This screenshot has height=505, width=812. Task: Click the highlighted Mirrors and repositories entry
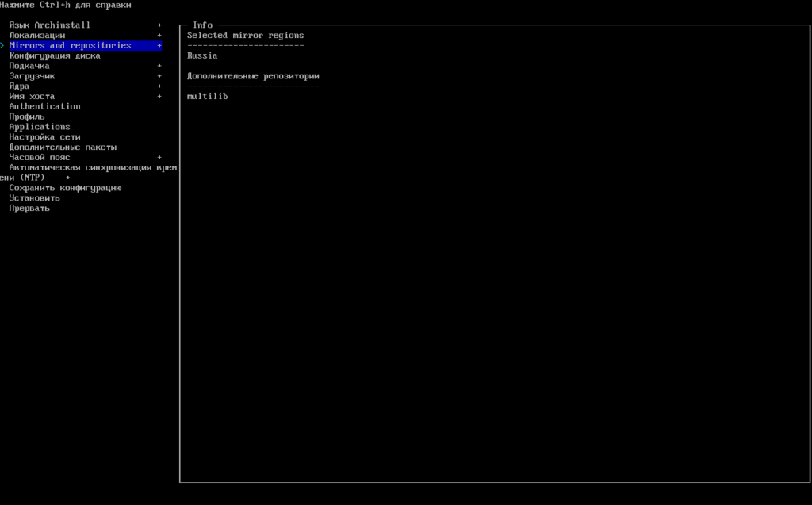pos(70,46)
